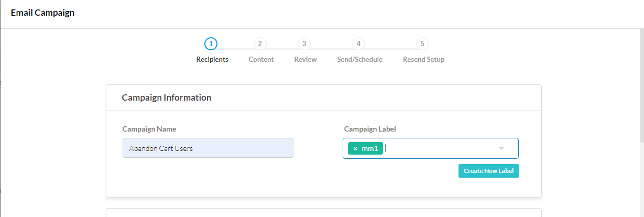Click the step 4 circle icon
Viewport: 644px width, 217px height.
[x=358, y=44]
